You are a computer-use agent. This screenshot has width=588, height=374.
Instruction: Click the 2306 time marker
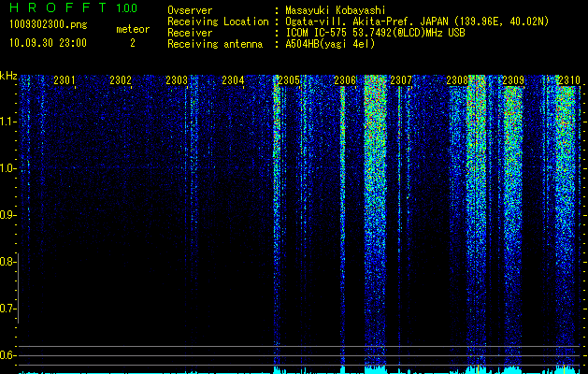345,79
